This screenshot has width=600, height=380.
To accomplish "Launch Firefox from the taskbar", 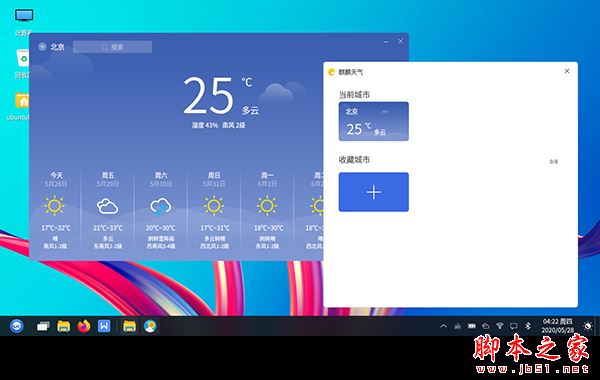I will tap(84, 326).
